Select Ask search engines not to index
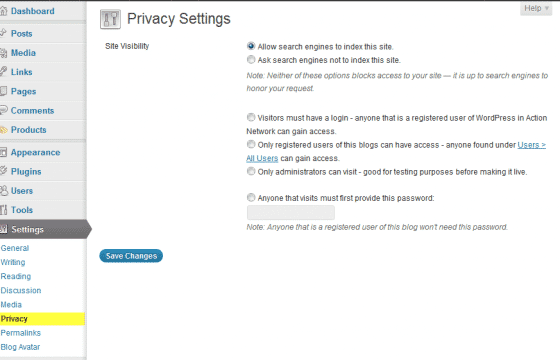The image size is (560, 360). point(251,60)
